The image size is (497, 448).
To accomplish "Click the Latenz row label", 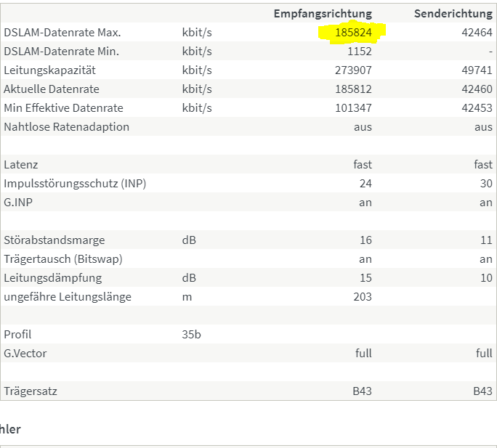I will point(21,165).
